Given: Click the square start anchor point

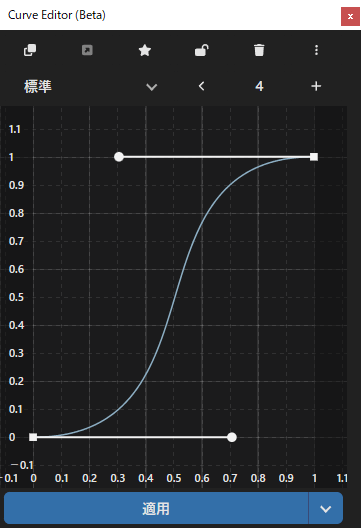Looking at the screenshot, I should (33, 437).
